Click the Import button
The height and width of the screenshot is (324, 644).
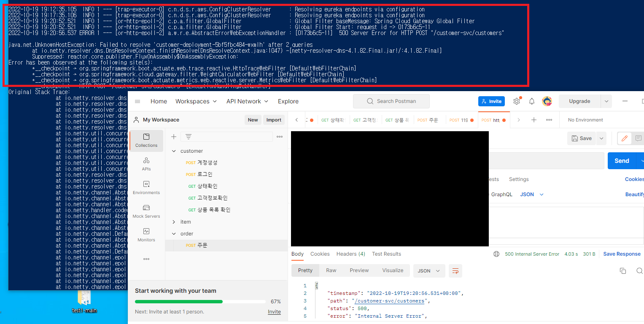pos(274,120)
